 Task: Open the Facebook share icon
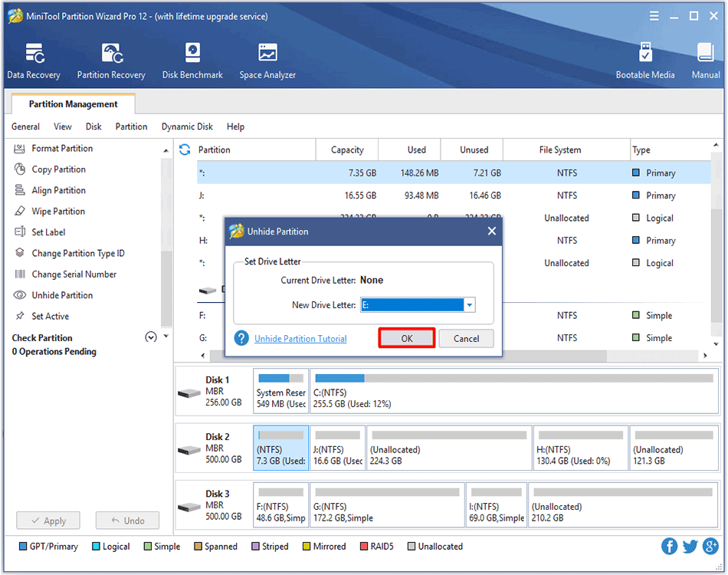pos(669,546)
